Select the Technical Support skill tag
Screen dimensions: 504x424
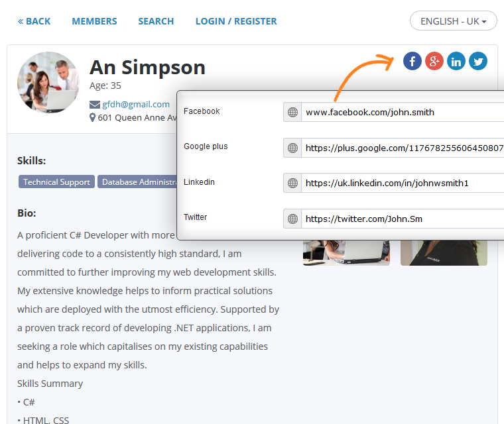point(56,182)
